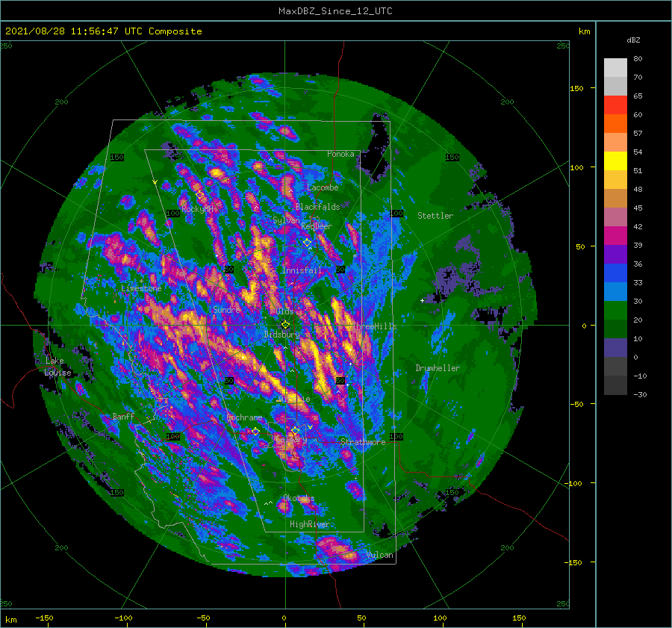Viewport: 672px width, 628px height.
Task: Select the 57 value on the dBZ legend
Action: point(638,134)
